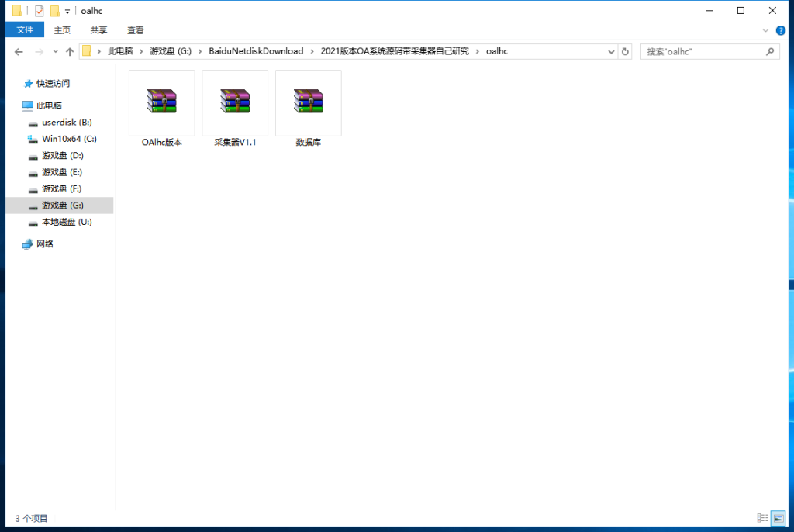Image resolution: width=794 pixels, height=532 pixels.
Task: Open the 文件 menu
Action: point(25,30)
